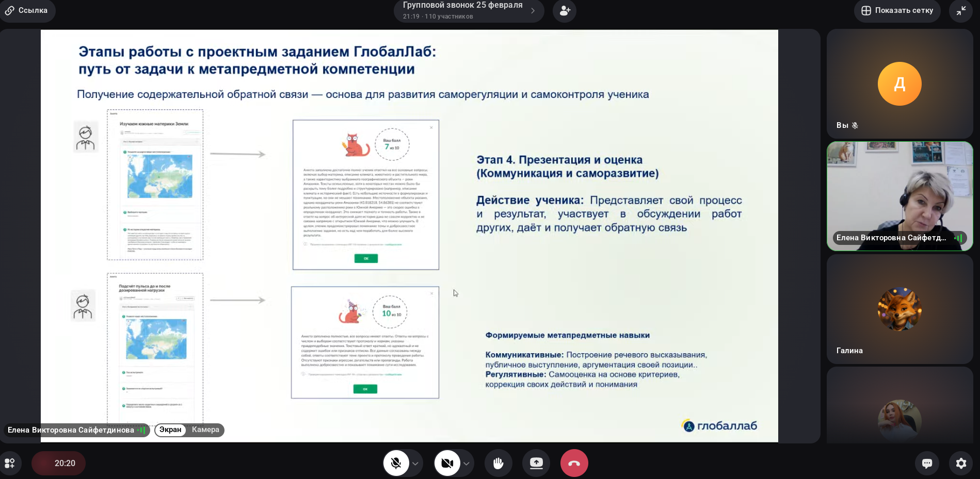Unmute the microphone
980x479 pixels.
tap(396, 463)
